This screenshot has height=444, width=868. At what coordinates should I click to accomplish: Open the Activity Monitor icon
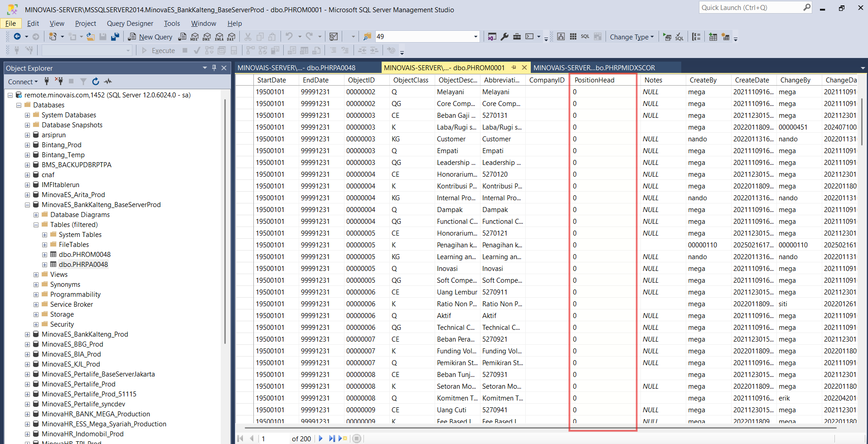coord(108,82)
